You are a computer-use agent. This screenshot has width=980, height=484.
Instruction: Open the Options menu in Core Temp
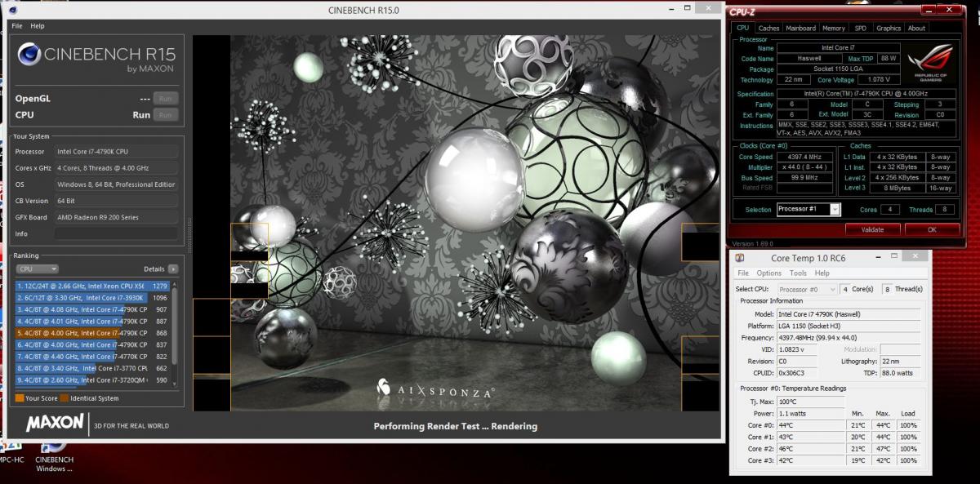tap(768, 273)
